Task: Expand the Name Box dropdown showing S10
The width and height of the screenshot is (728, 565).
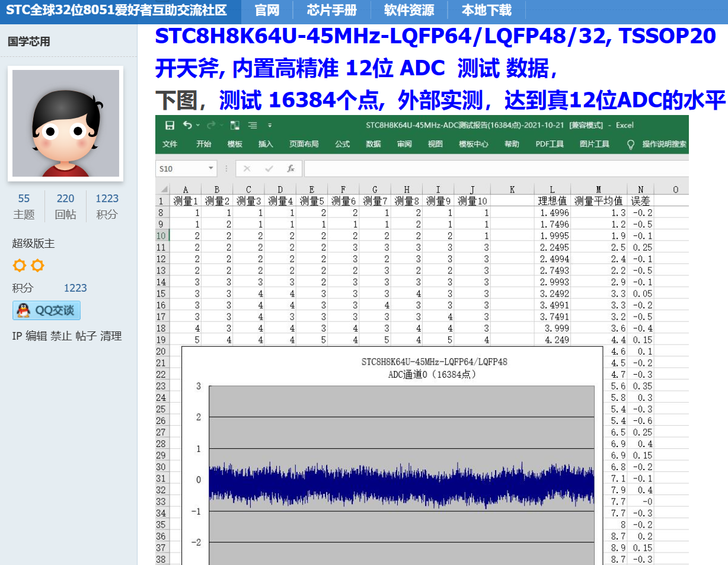Action: tap(210, 169)
